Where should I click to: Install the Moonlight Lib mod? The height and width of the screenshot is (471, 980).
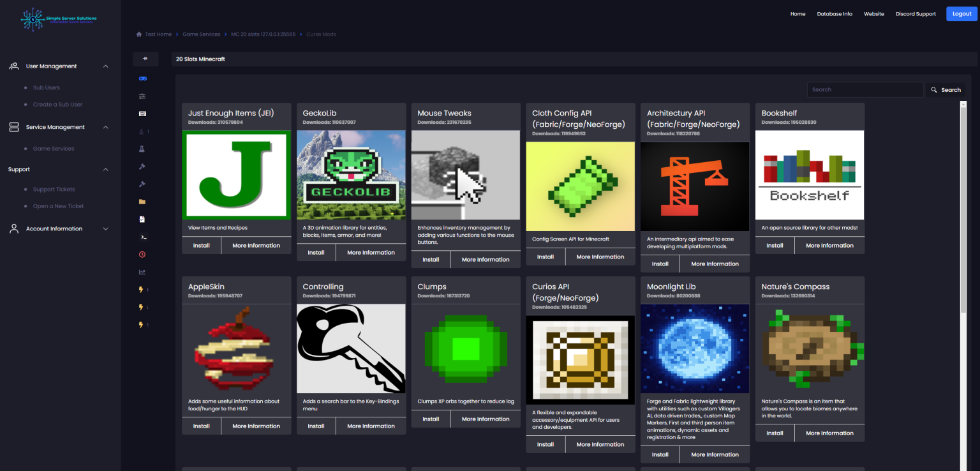tap(660, 455)
